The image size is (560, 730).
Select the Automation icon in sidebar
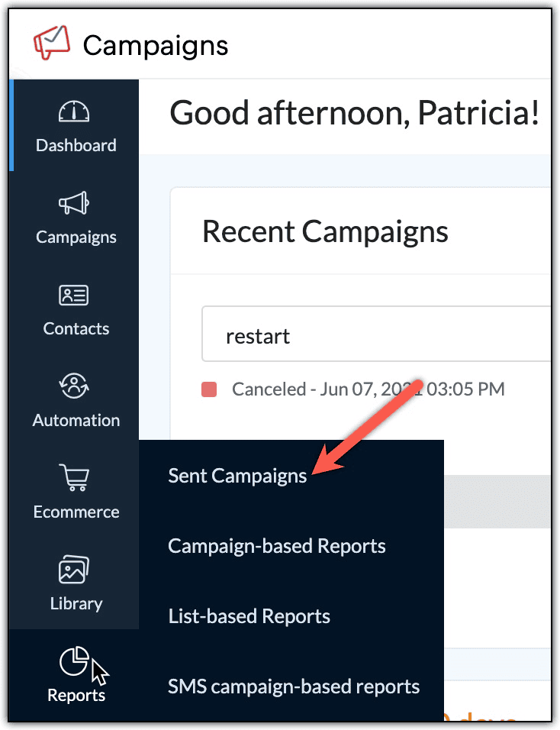[74, 386]
